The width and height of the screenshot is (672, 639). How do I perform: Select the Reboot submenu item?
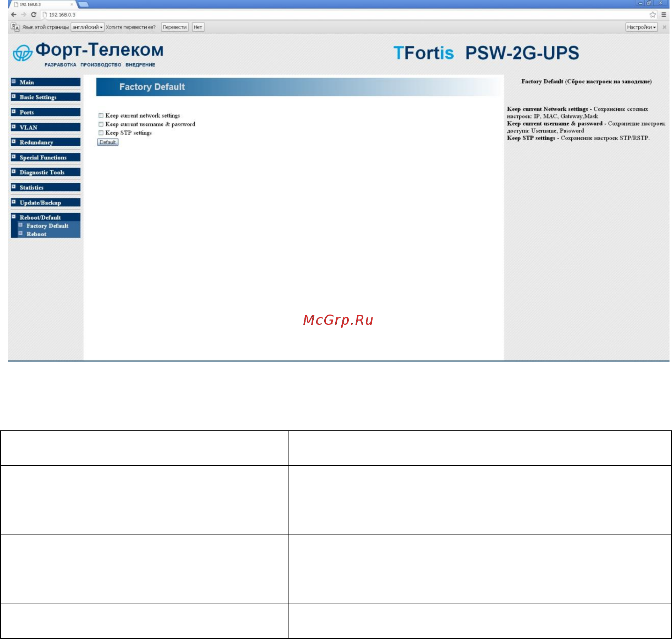[x=36, y=234]
